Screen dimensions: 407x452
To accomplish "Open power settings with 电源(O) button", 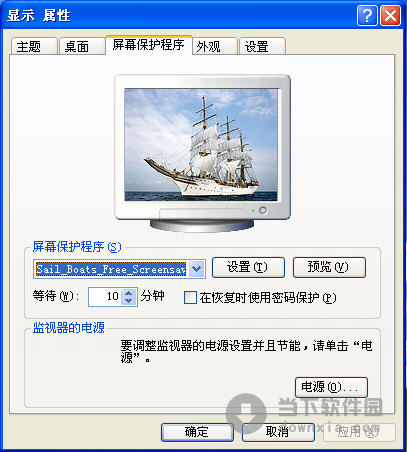I will click(x=331, y=387).
